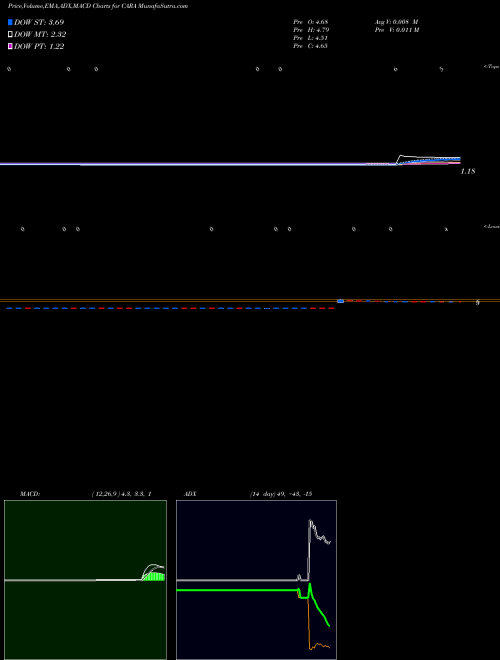
Task: Click the chart title text for CARA
Action: [x=98, y=6]
